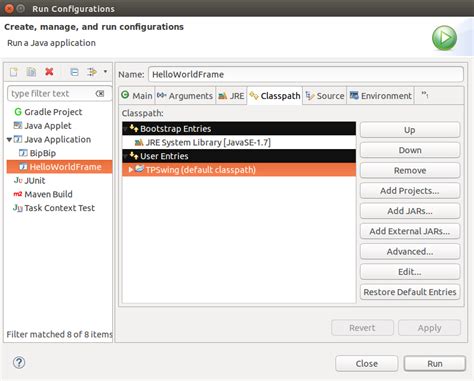Click the green Run banner icon
The height and width of the screenshot is (381, 474).
pos(445,38)
